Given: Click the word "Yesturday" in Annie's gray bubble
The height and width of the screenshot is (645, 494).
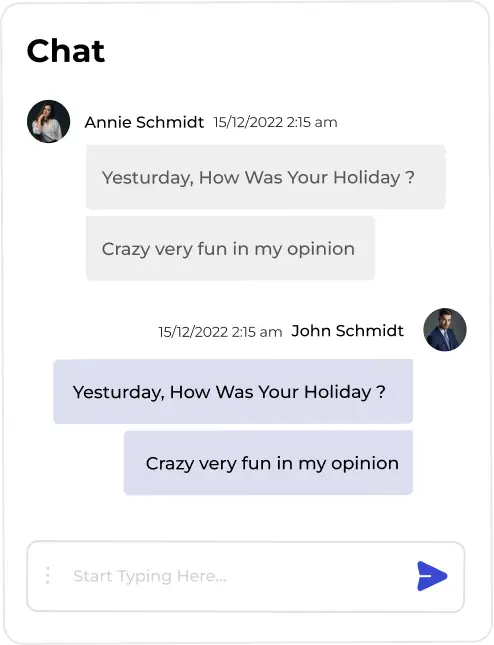Looking at the screenshot, I should point(148,179).
